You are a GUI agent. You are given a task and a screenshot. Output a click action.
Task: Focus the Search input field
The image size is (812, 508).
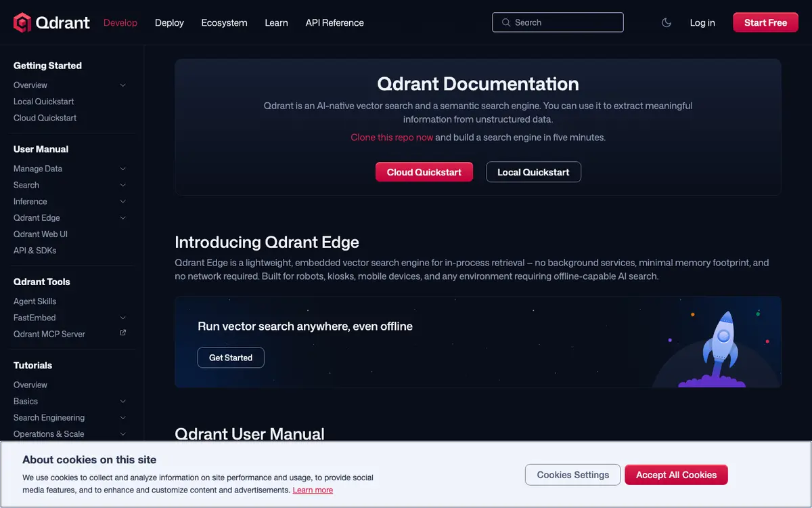[x=558, y=22]
